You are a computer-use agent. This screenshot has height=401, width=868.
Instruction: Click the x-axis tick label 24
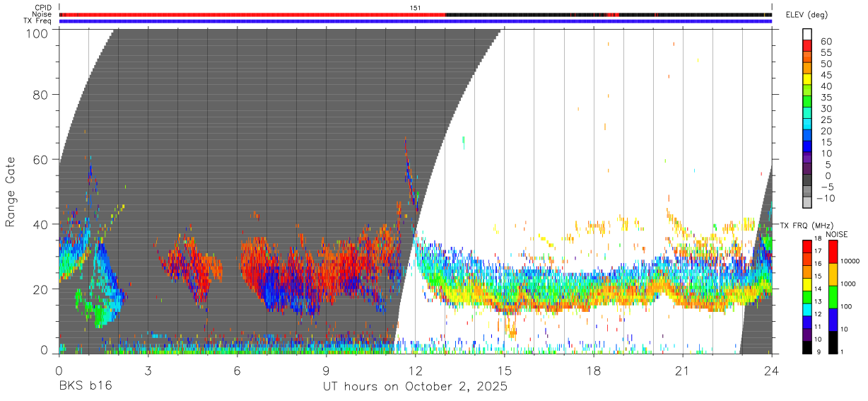(772, 371)
